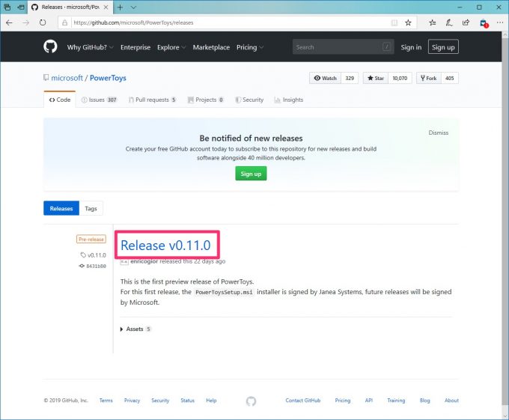Open Contact GitHub footer link
Screen dimensions: 509x420
coord(303,401)
